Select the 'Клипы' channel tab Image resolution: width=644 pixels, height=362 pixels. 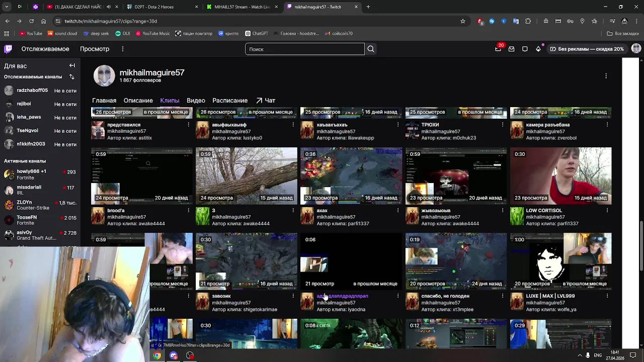coord(170,101)
